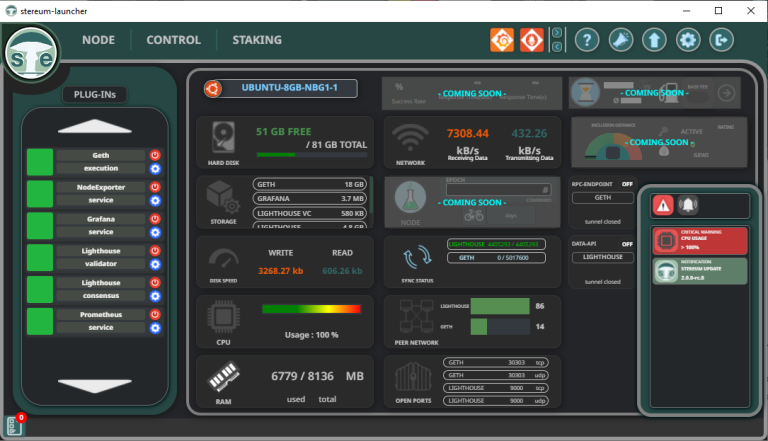This screenshot has height=441, width=768.
Task: Toggle power for Lighthouse validator
Action: point(155,251)
